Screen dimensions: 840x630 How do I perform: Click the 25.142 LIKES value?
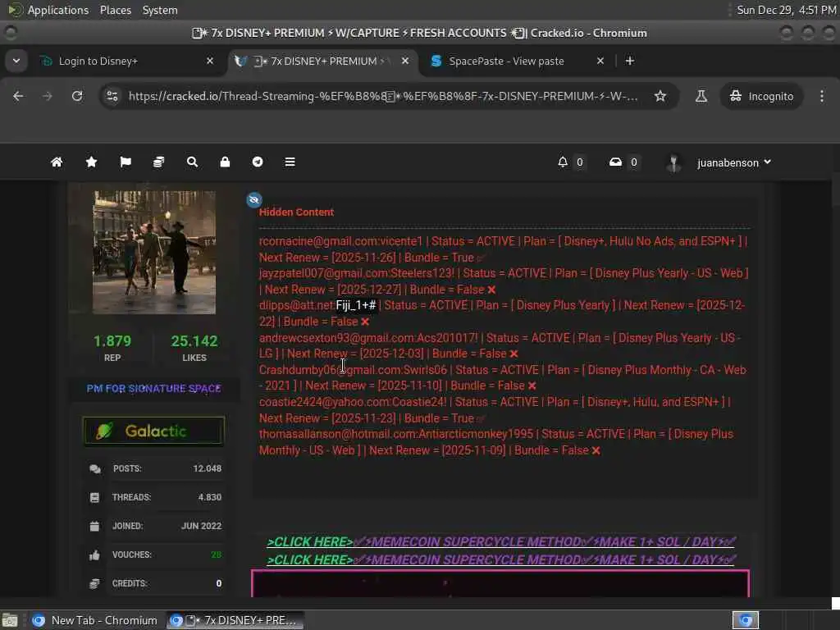click(194, 340)
